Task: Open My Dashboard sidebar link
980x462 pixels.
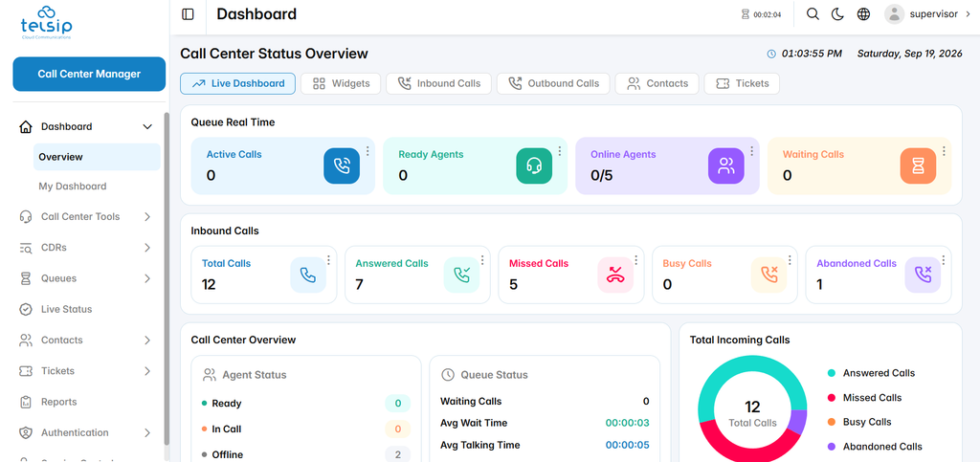Action: coord(73,187)
